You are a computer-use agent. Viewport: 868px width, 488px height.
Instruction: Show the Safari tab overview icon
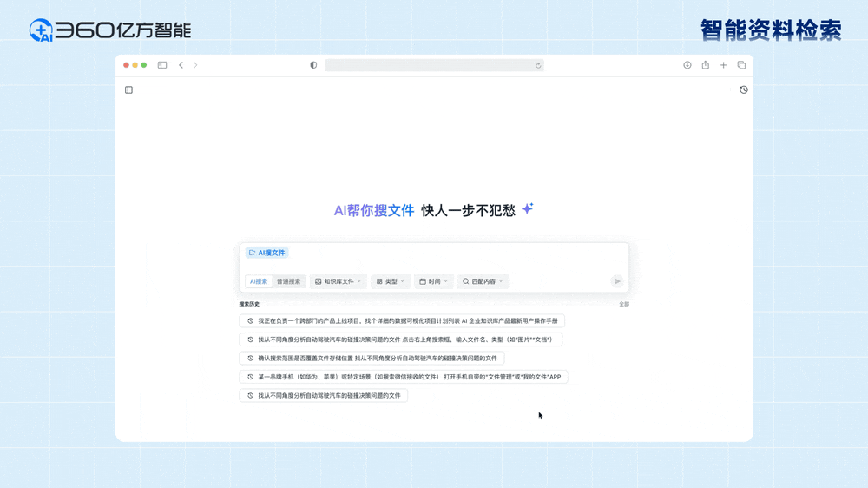pos(741,65)
